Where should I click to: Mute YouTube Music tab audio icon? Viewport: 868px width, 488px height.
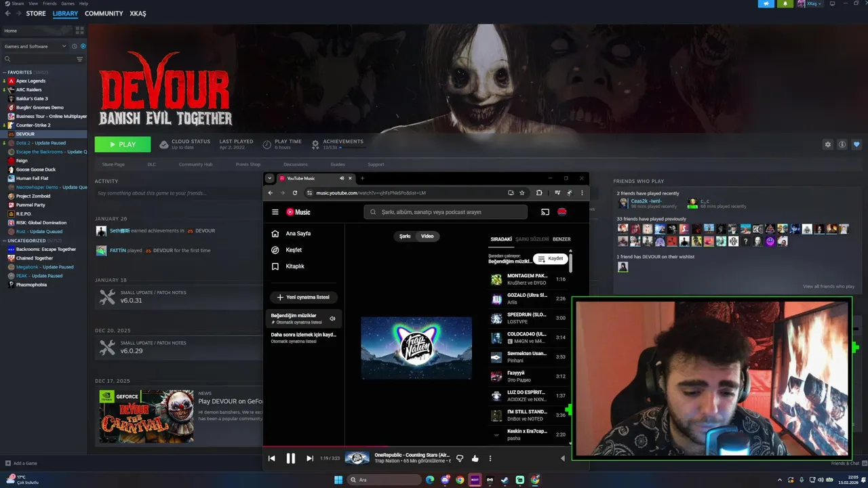[342, 178]
